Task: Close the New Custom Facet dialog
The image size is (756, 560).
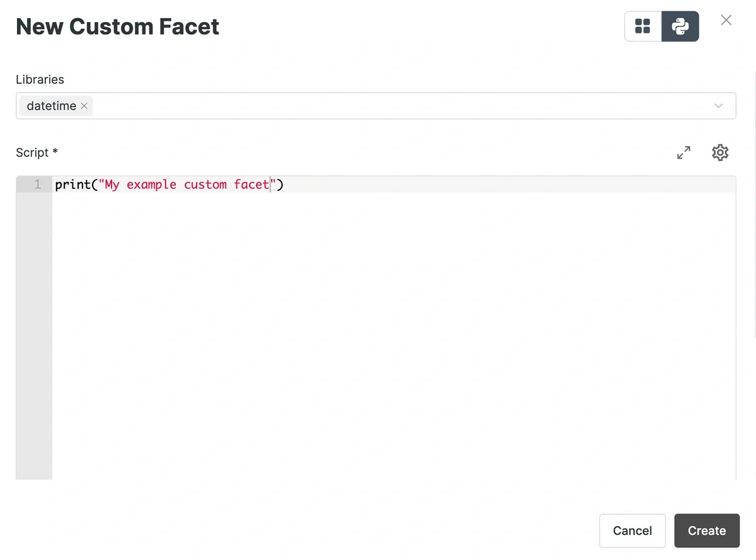Action: point(726,20)
